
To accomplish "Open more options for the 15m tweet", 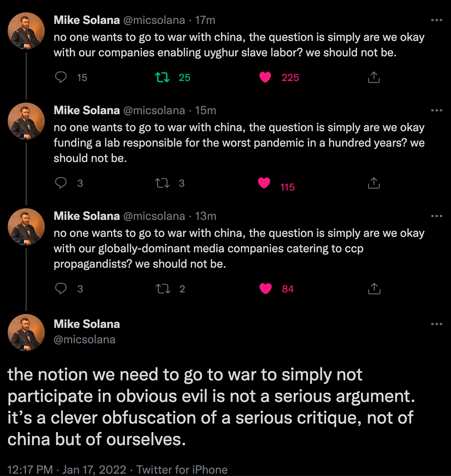I will coord(436,110).
